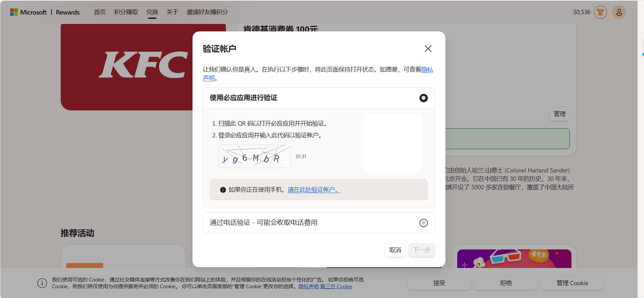Click the 管理 button on the reward card

(x=560, y=114)
